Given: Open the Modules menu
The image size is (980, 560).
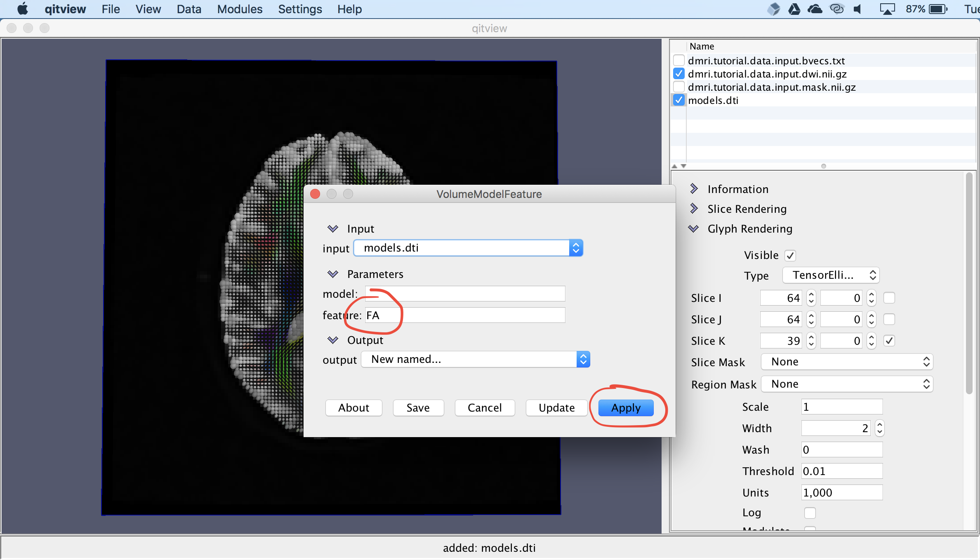Looking at the screenshot, I should pos(240,9).
